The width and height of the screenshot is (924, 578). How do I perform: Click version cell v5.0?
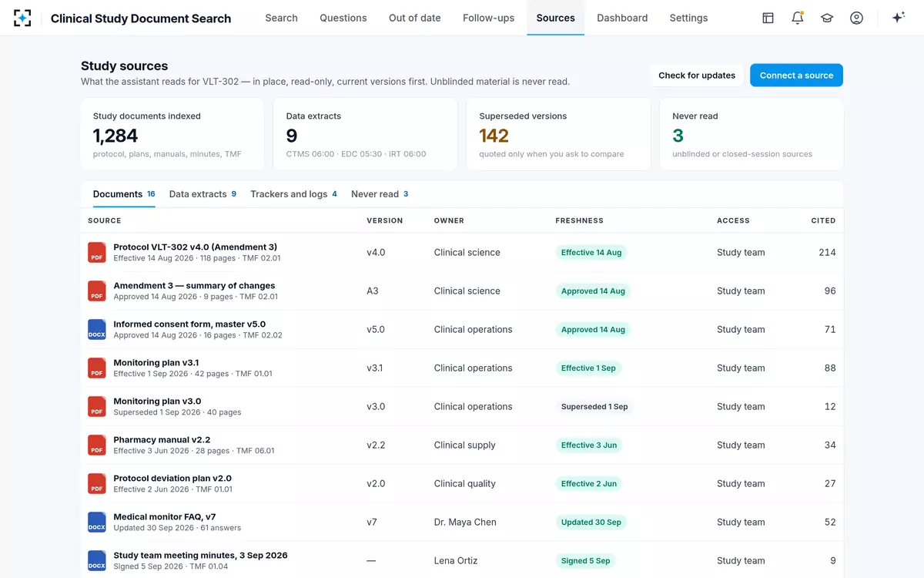[376, 330]
